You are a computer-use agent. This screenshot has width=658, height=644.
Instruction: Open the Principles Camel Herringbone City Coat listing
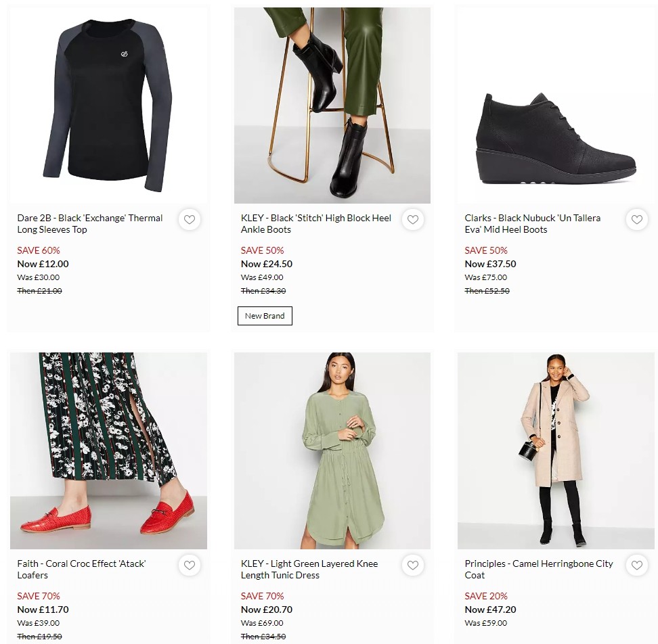pos(538,569)
